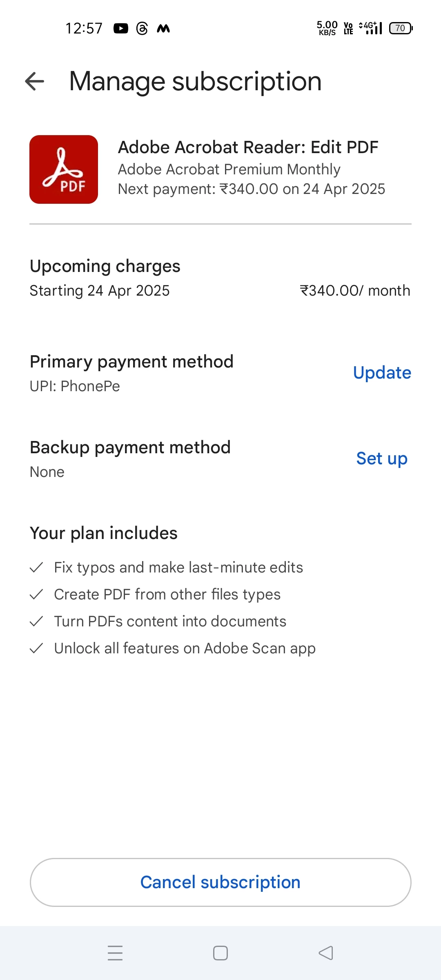Viewport: 441px width, 980px height.
Task: Tap the Adobe Acrobat PDF app icon
Action: pyautogui.click(x=64, y=169)
